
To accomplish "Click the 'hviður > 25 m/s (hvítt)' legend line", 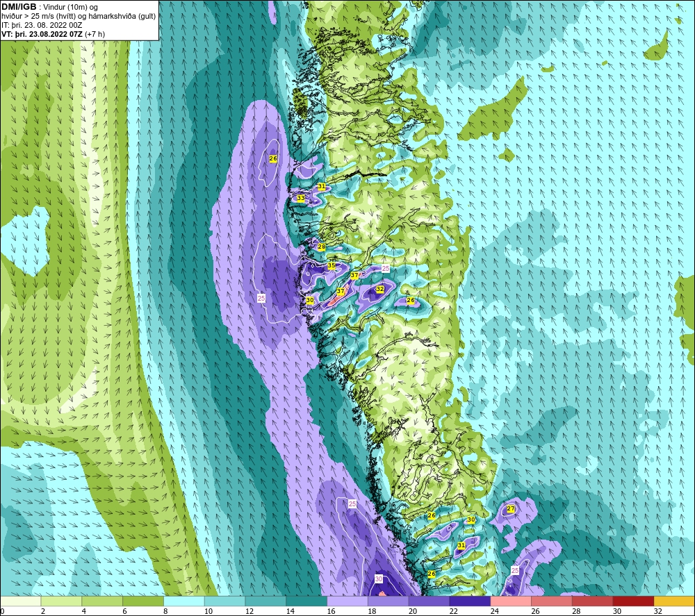I will [x=79, y=17].
